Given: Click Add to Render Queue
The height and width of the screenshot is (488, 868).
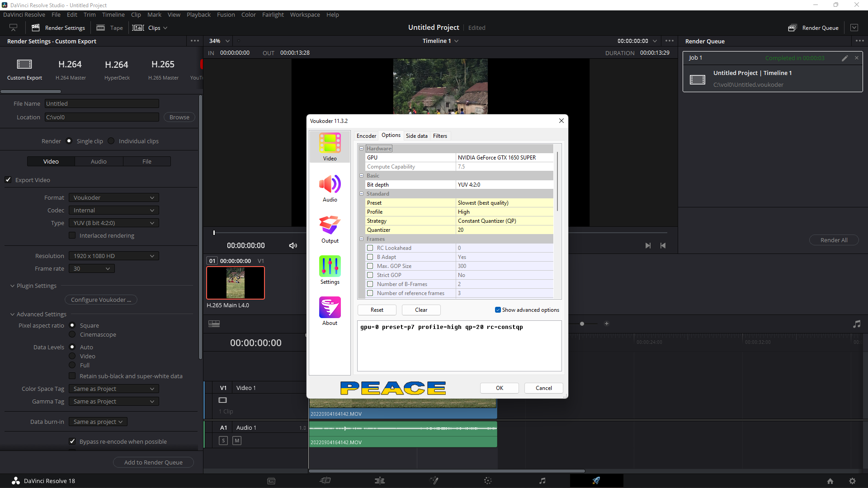Looking at the screenshot, I should coord(153,463).
